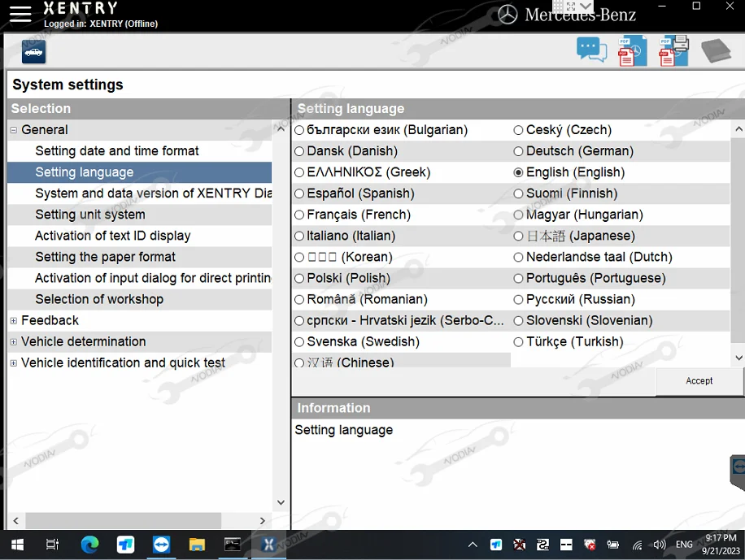Screen dimensions: 745x560
Task: Select Português (Portuguese) radio button
Action: point(518,278)
